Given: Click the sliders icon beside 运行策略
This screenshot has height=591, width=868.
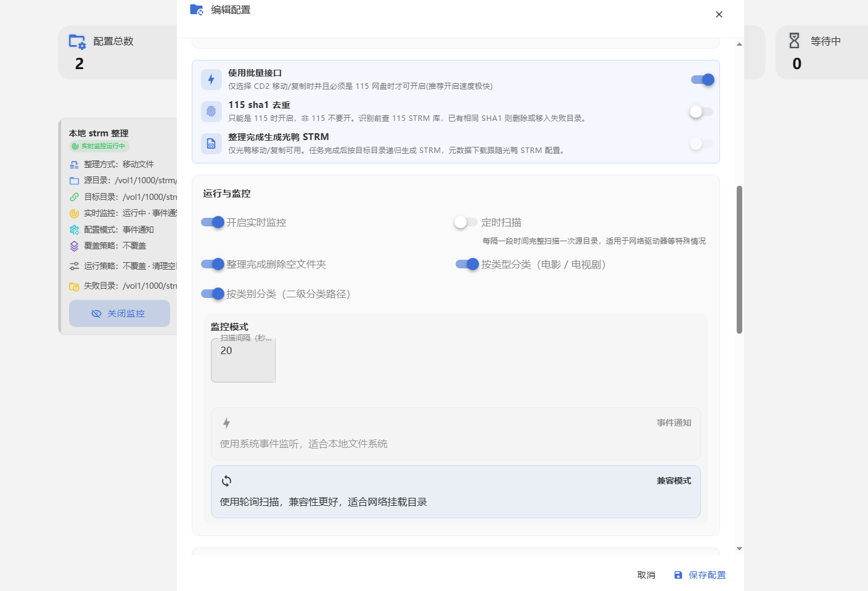Looking at the screenshot, I should click(74, 266).
